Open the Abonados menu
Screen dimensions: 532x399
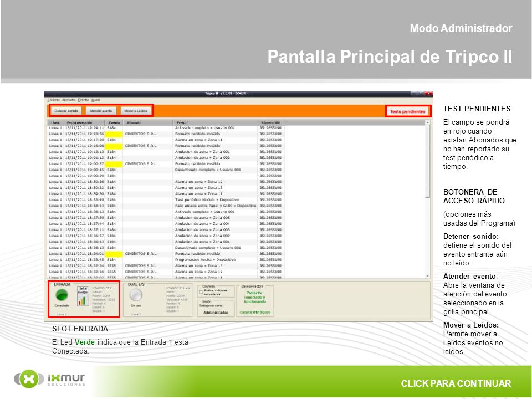pos(69,100)
